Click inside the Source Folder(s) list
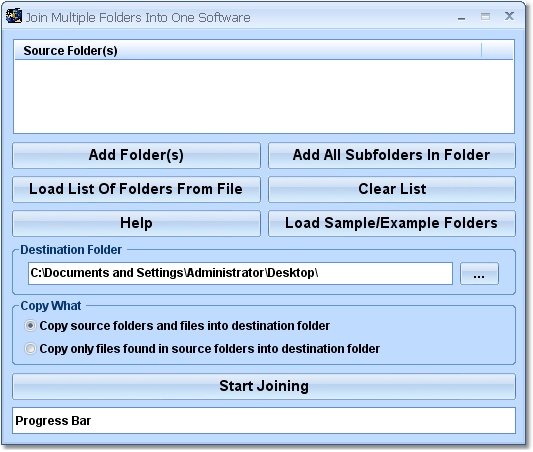Viewport: 533px width, 452px height. pyautogui.click(x=264, y=97)
